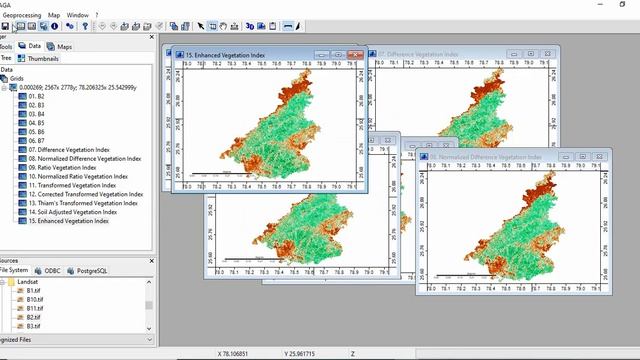
Task: Switch to the Tree view tab
Action: click(6, 58)
